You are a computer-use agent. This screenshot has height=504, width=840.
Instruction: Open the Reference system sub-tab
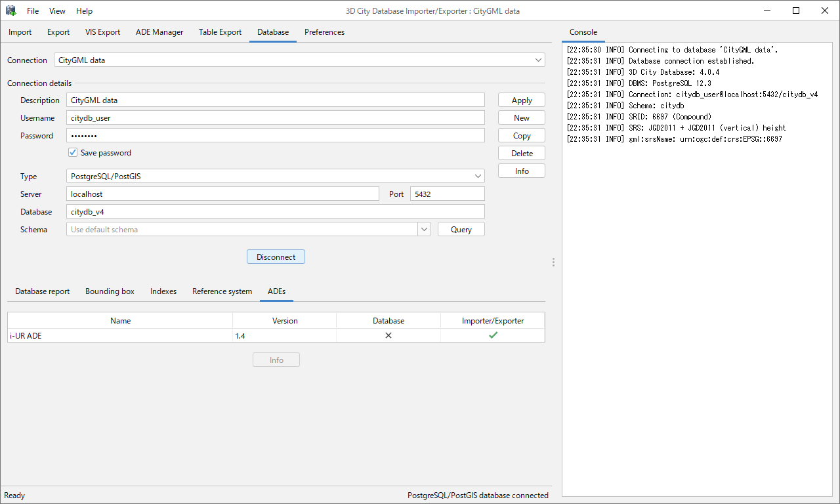(222, 291)
